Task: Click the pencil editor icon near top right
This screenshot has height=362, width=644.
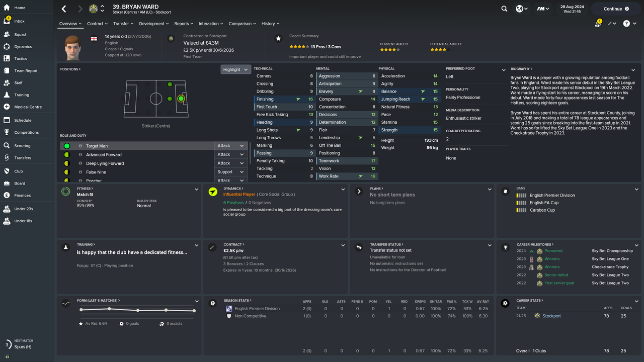Action: [x=610, y=23]
